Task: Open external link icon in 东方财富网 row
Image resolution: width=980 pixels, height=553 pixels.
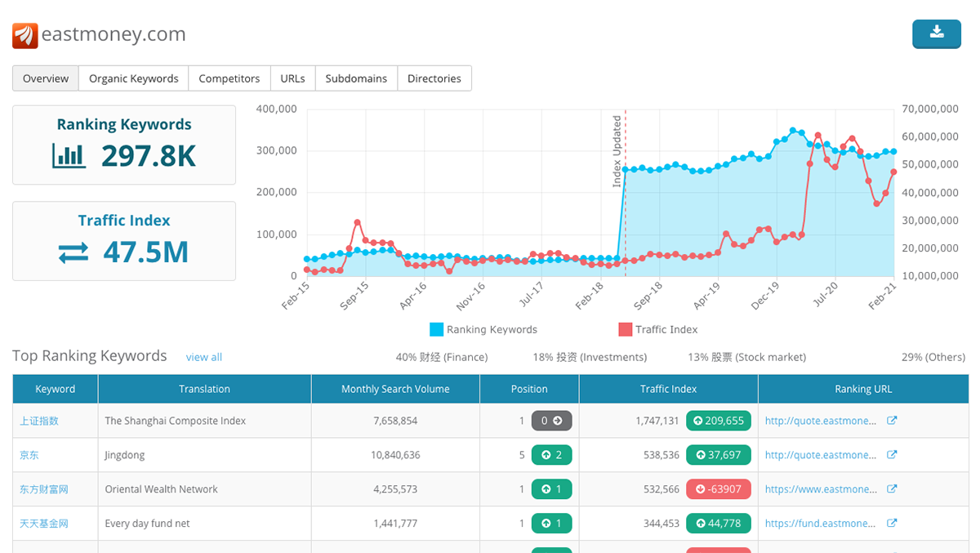Action: 892,489
